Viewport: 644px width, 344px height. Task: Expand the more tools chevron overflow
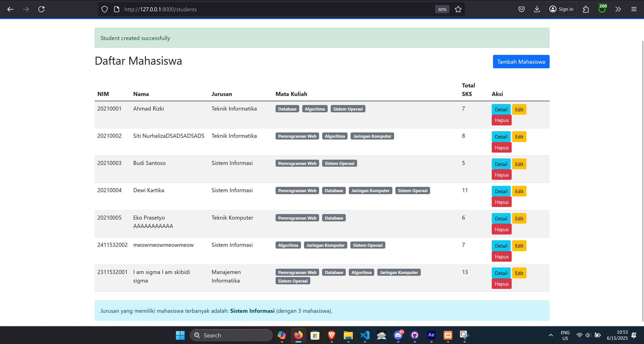[618, 9]
